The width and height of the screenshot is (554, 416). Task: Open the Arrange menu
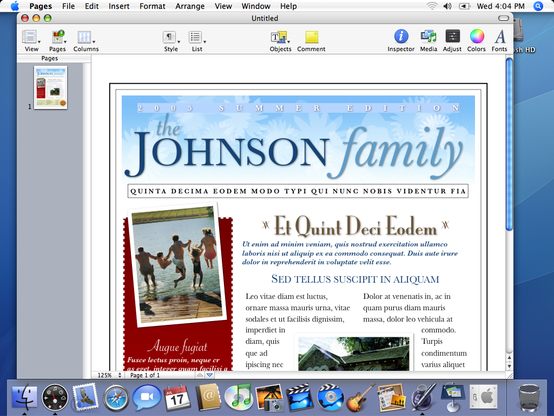click(190, 6)
